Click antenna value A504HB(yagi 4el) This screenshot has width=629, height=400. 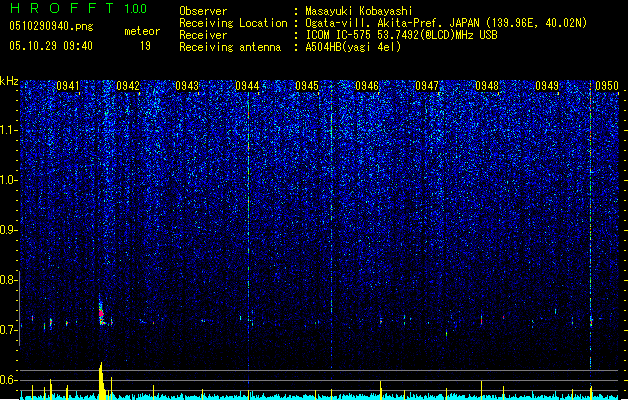coord(353,47)
